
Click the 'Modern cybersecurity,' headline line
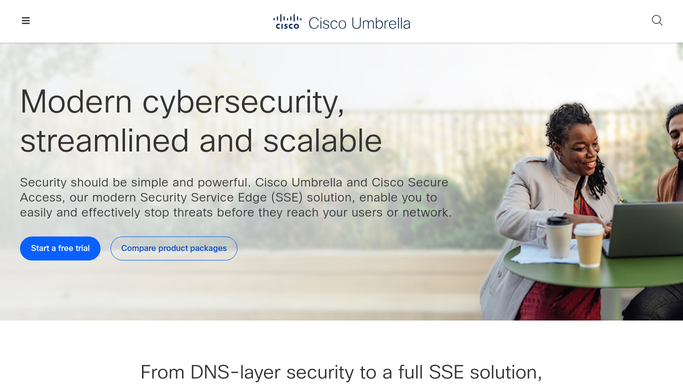click(182, 102)
